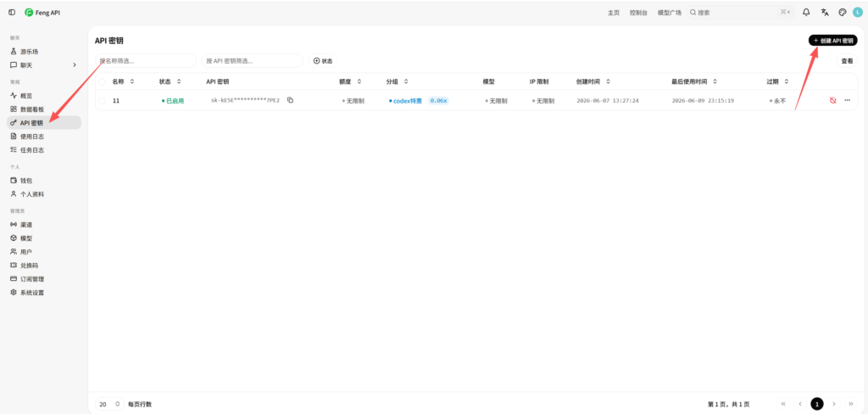
Task: Sort by 名称 column
Action: [x=123, y=81]
